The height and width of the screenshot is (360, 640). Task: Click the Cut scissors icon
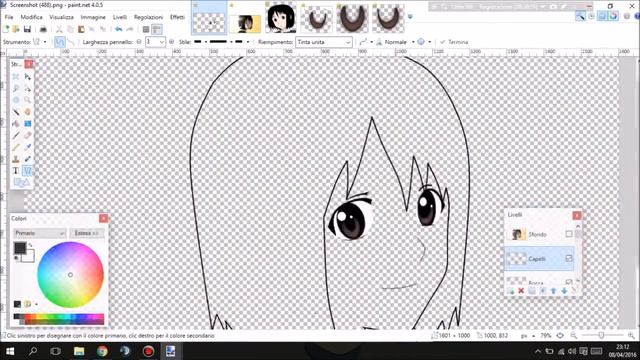click(x=59, y=29)
